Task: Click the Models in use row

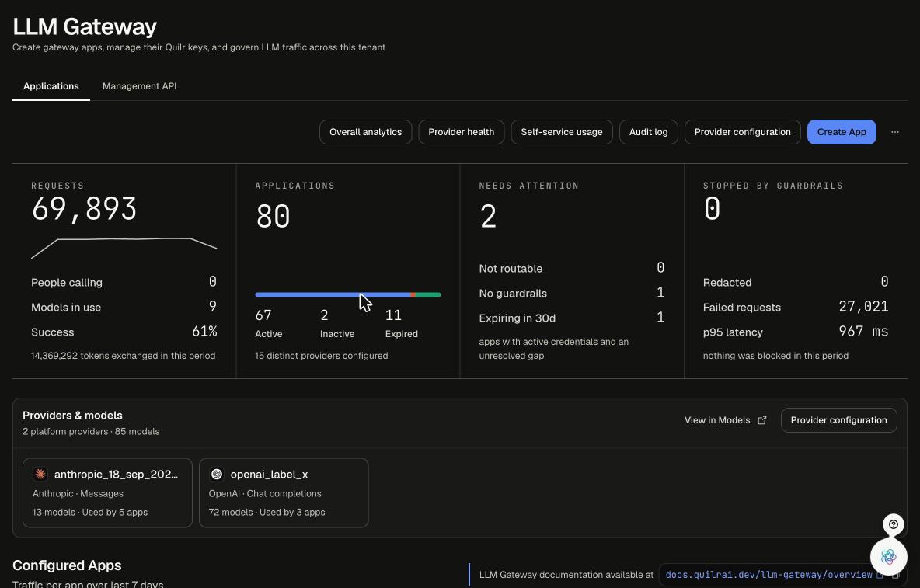Action: [124, 307]
